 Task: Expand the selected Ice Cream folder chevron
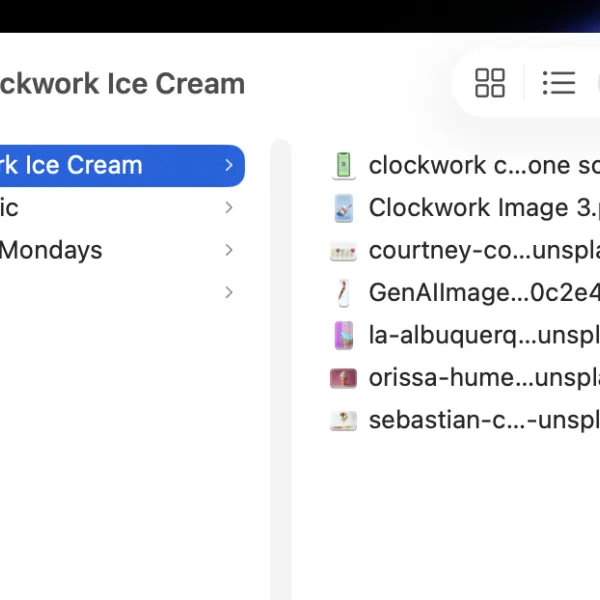tap(229, 165)
